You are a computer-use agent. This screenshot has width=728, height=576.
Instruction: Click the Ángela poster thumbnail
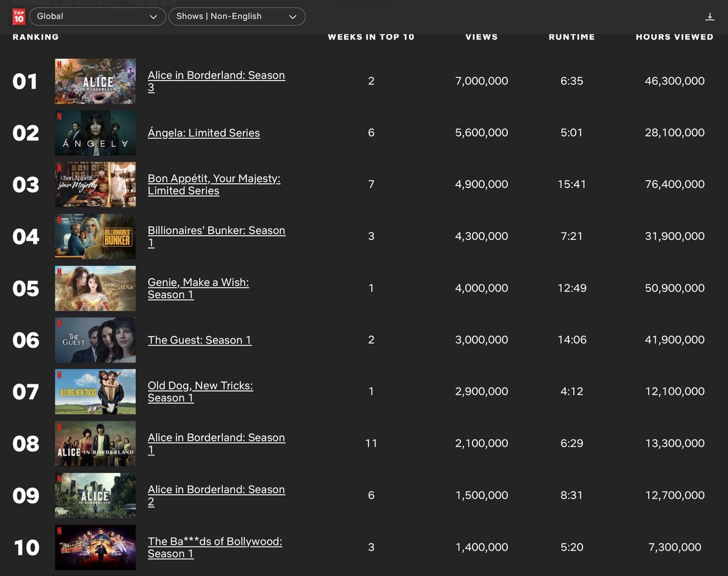pos(95,133)
